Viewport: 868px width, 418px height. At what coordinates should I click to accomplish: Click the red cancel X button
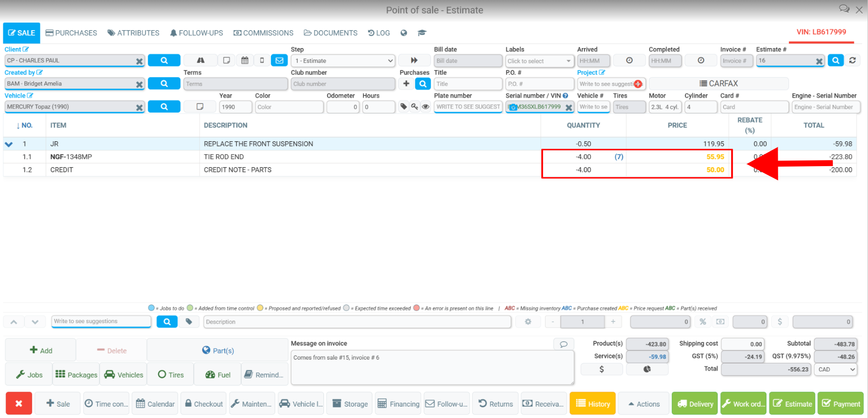click(x=19, y=403)
